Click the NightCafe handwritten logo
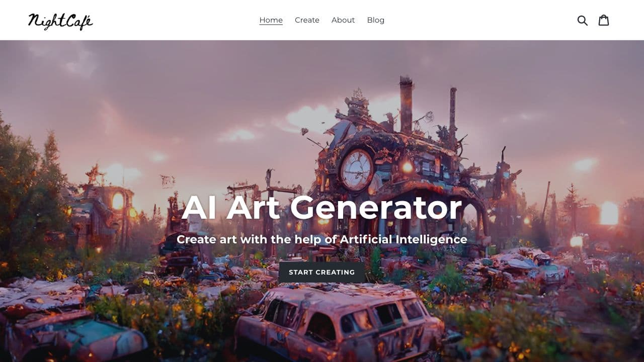Viewport: 644px width, 362px height. [60, 21]
